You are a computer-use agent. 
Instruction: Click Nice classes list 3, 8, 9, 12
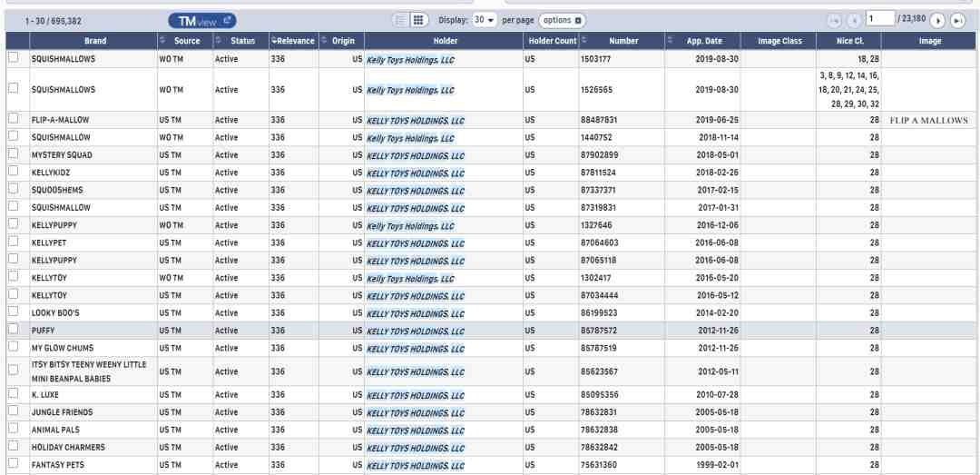(x=849, y=90)
